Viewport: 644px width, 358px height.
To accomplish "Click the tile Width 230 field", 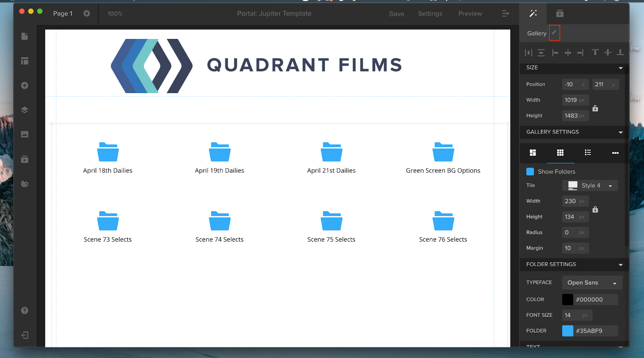I will click(x=576, y=201).
